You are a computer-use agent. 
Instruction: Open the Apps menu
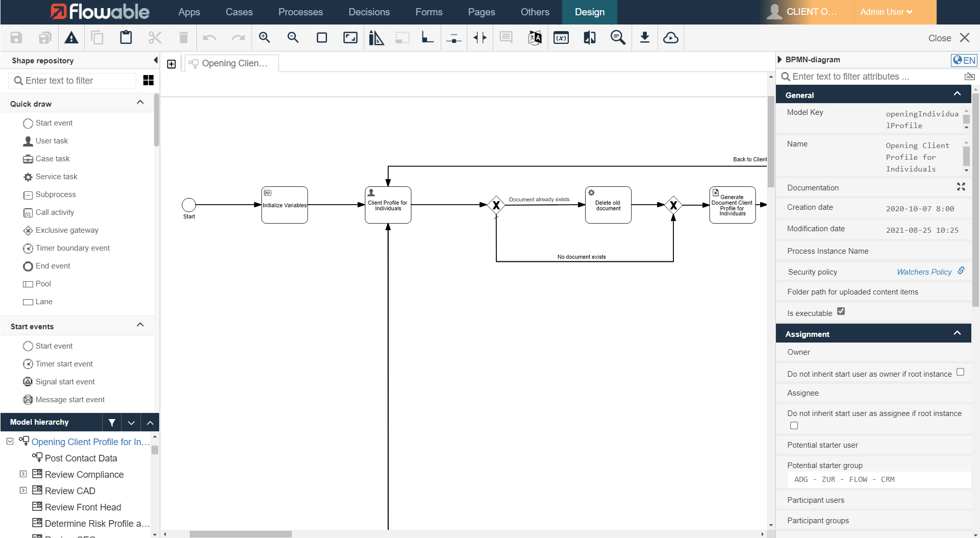[x=189, y=12]
